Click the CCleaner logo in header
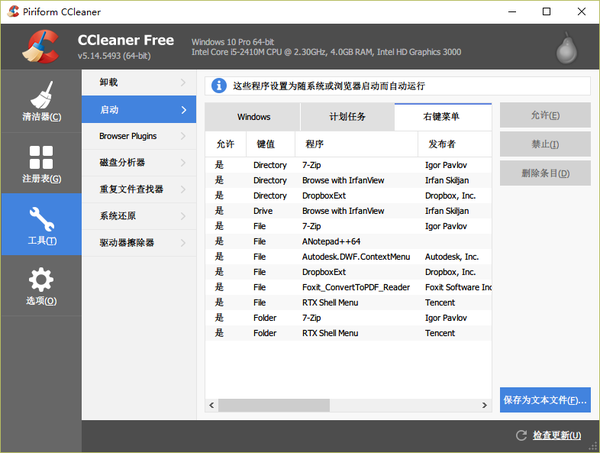This screenshot has width=600, height=453. 41,46
